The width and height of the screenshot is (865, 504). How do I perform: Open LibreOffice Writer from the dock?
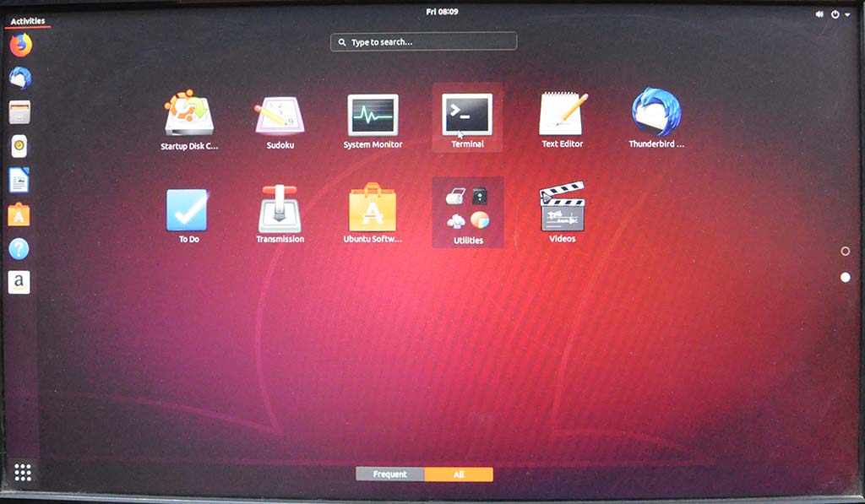tap(19, 181)
